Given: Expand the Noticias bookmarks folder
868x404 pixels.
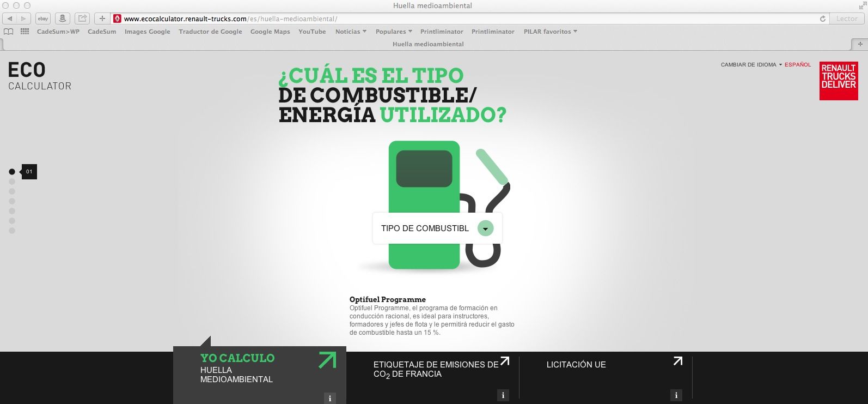Looking at the screenshot, I should [351, 32].
